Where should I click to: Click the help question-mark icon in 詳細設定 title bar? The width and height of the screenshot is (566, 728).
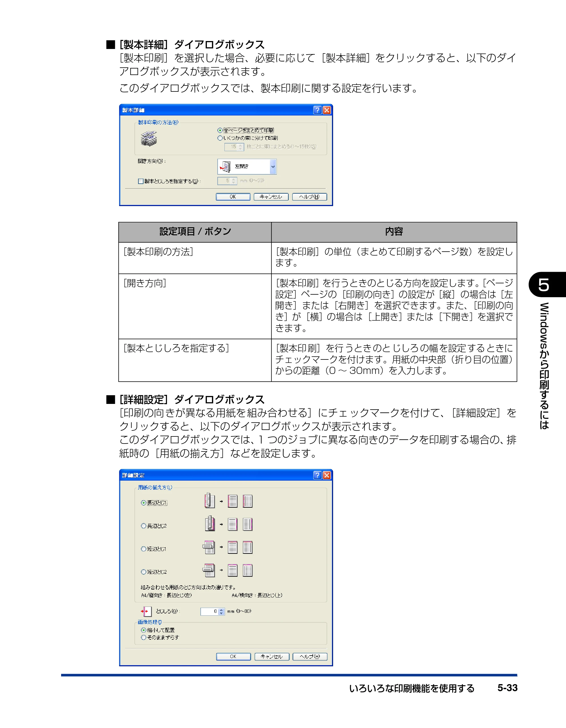click(x=318, y=475)
